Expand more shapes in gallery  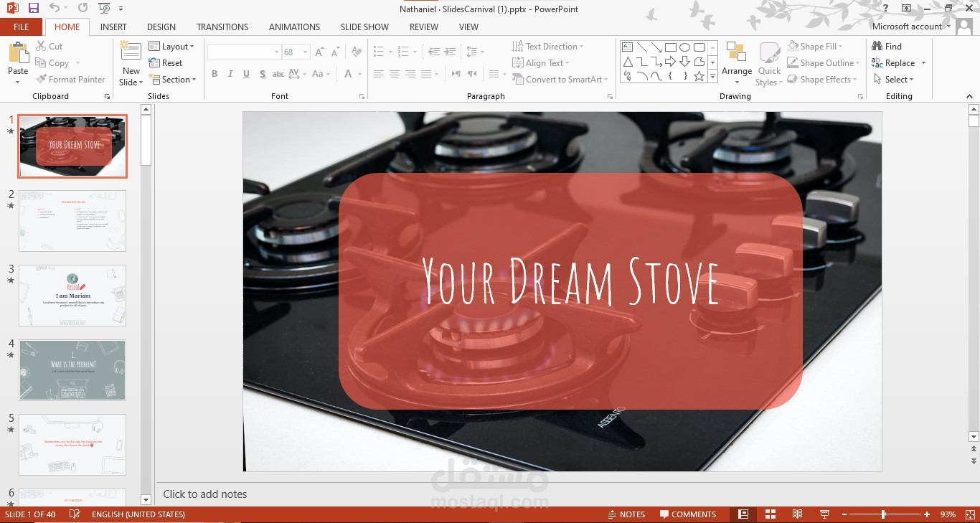pos(712,76)
